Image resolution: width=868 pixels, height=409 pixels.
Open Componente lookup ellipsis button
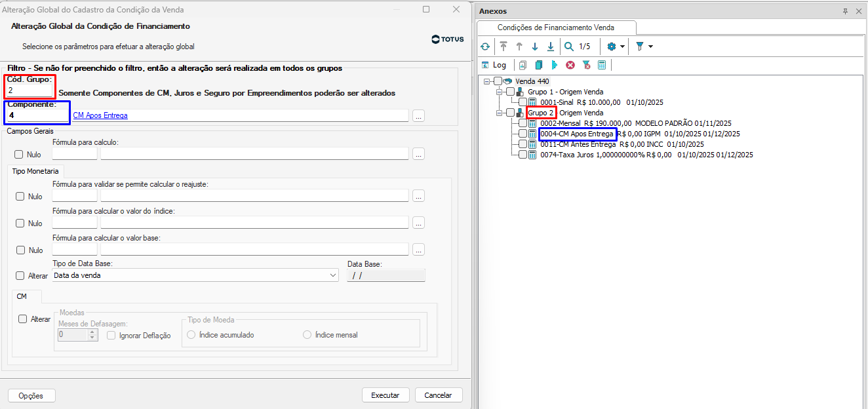[x=419, y=115]
